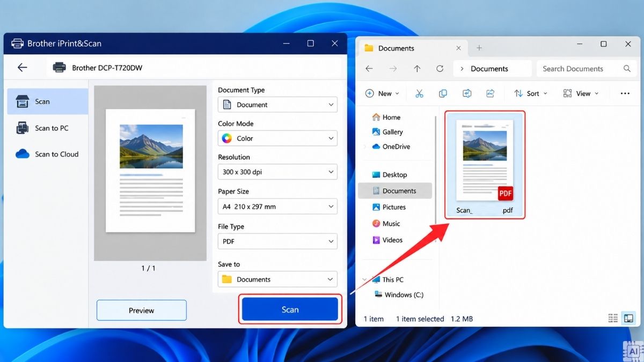The height and width of the screenshot is (362, 644).
Task: Select Scan in the Brother sidebar
Action: click(48, 101)
